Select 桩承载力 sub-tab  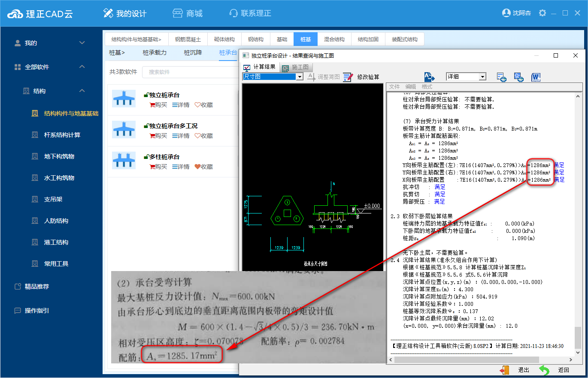155,53
